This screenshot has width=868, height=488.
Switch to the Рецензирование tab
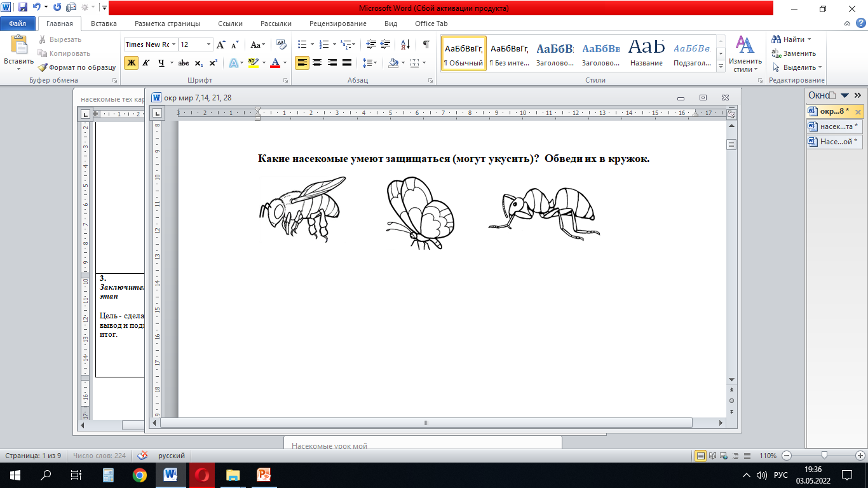(x=337, y=24)
